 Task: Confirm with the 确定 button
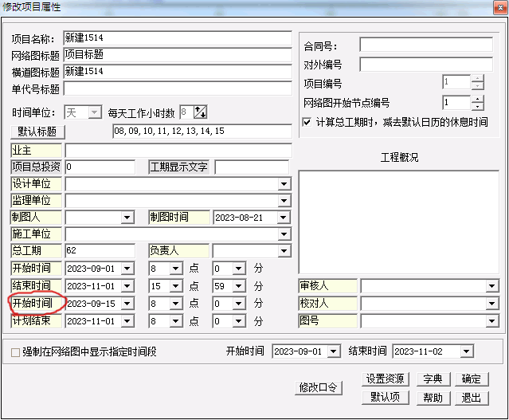pos(472,379)
